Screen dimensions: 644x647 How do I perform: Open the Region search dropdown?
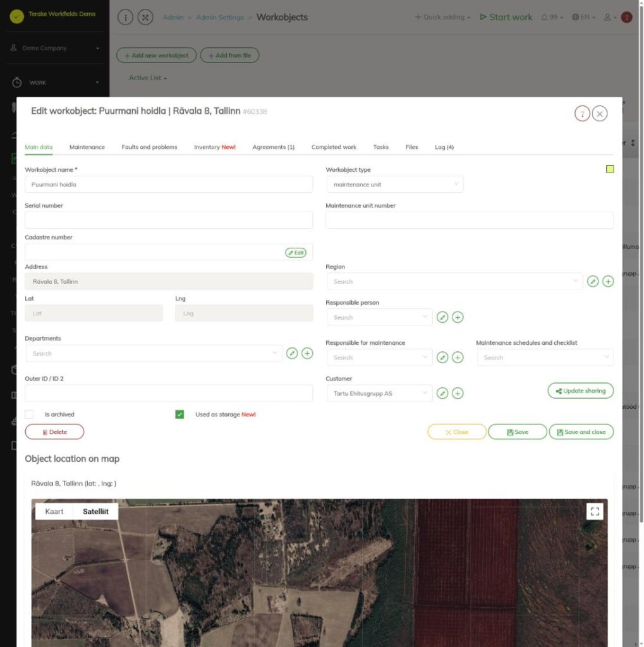coord(454,281)
